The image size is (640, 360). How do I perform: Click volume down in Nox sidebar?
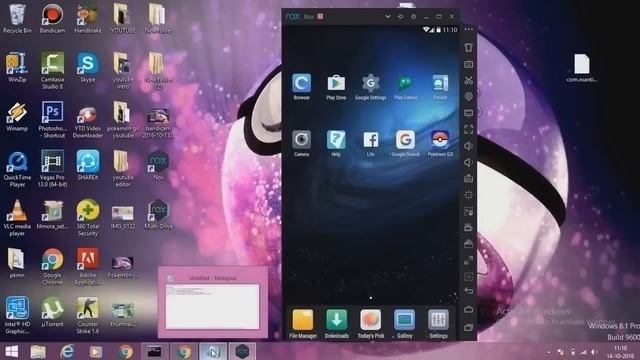[469, 162]
